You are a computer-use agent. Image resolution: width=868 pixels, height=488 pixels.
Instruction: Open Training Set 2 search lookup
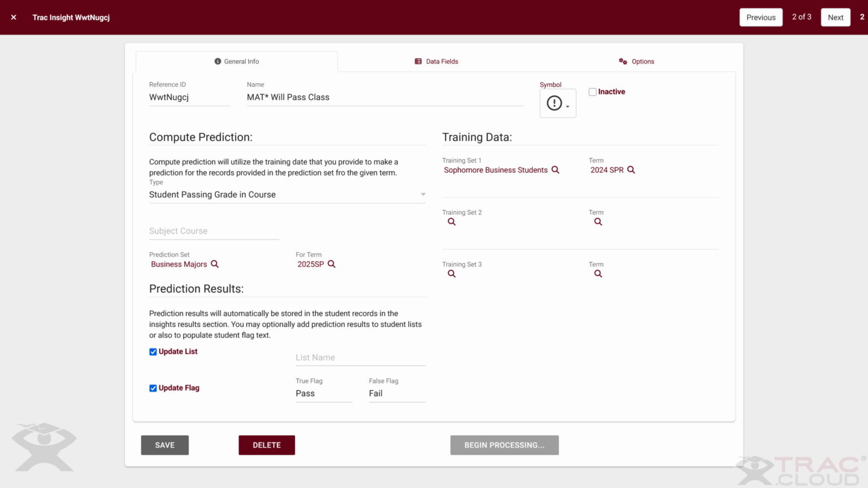click(x=452, y=222)
